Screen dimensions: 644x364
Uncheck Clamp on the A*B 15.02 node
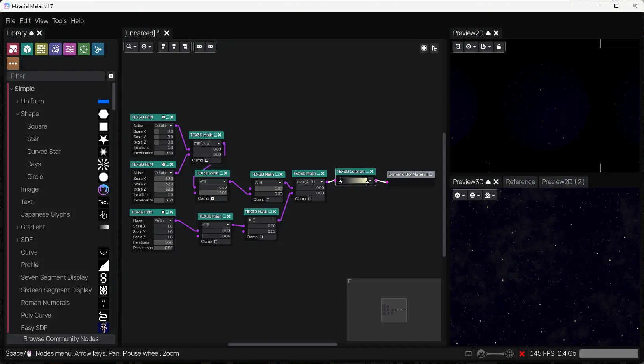point(213,198)
